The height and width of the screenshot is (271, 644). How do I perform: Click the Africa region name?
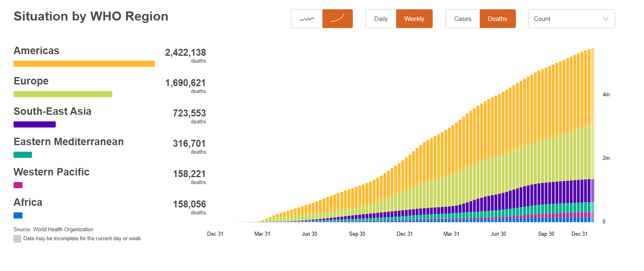(x=28, y=203)
